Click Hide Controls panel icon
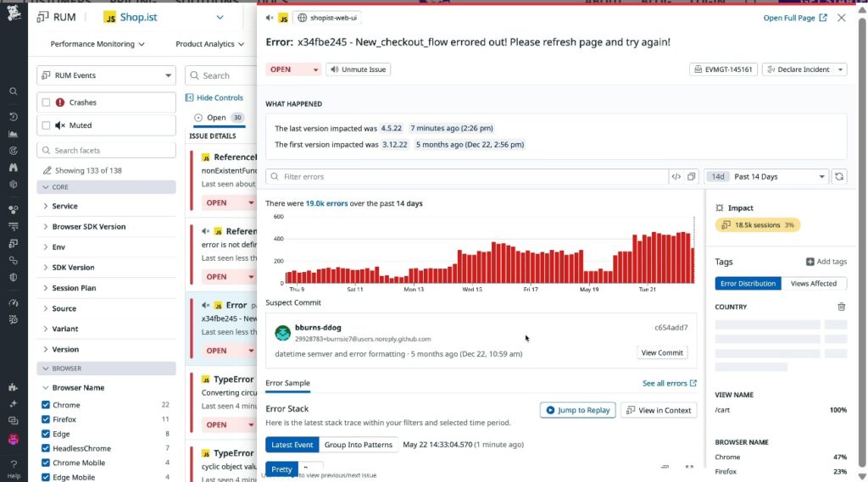 point(189,97)
